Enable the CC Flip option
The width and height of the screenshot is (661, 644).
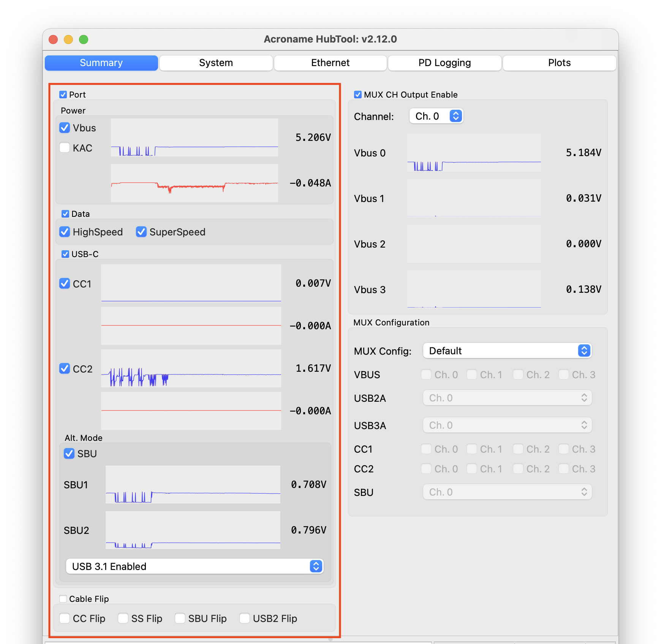[65, 618]
